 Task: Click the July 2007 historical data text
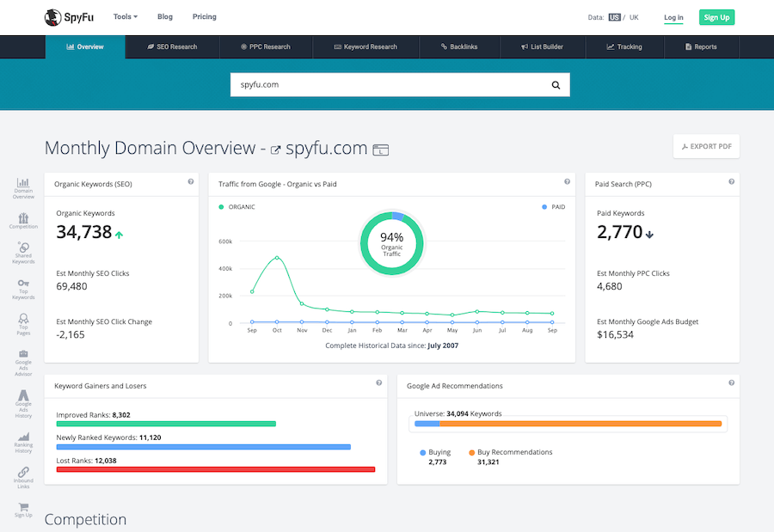click(x=443, y=346)
